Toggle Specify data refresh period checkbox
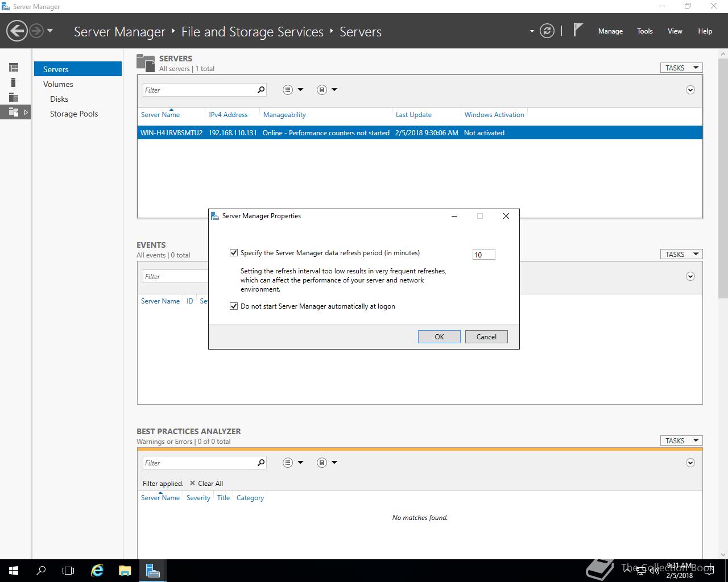This screenshot has height=582, width=728. coord(233,253)
